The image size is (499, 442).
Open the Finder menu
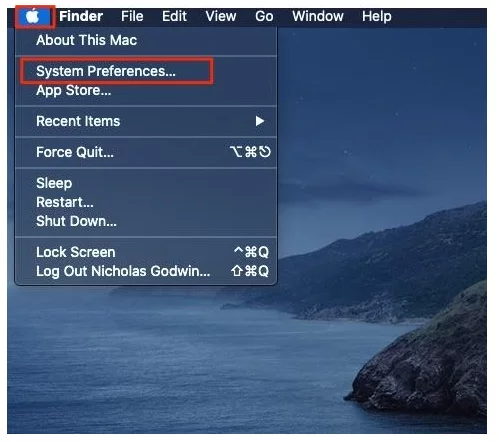click(x=81, y=16)
